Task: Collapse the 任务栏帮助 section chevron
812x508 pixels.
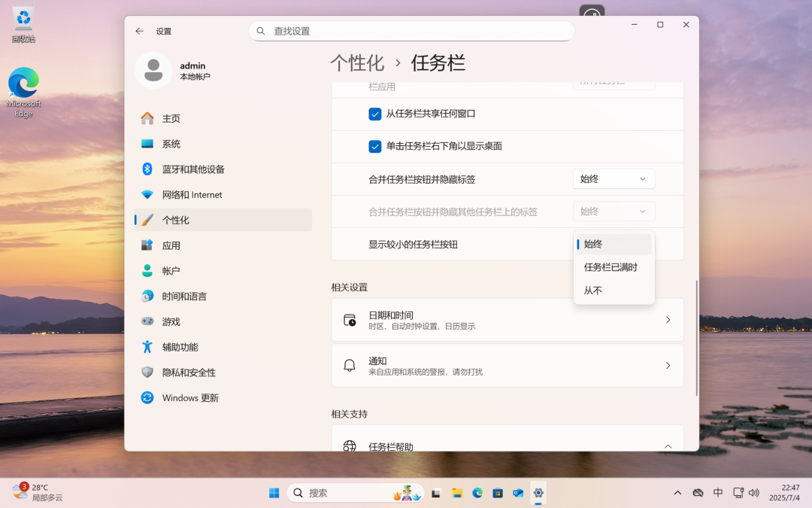Action: click(x=668, y=446)
